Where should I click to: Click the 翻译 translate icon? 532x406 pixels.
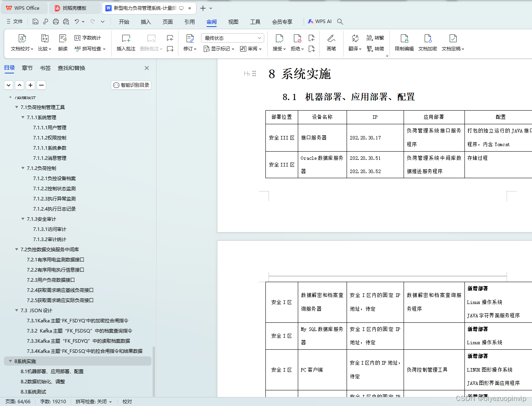355,38
